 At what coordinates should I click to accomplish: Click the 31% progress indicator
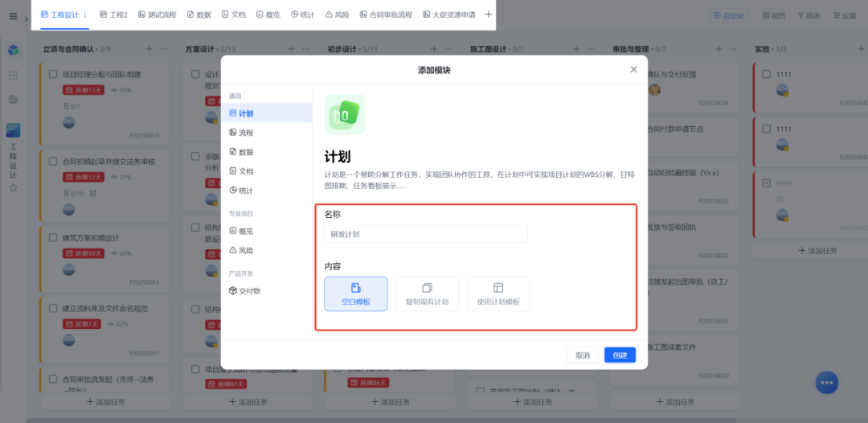pyautogui.click(x=121, y=177)
